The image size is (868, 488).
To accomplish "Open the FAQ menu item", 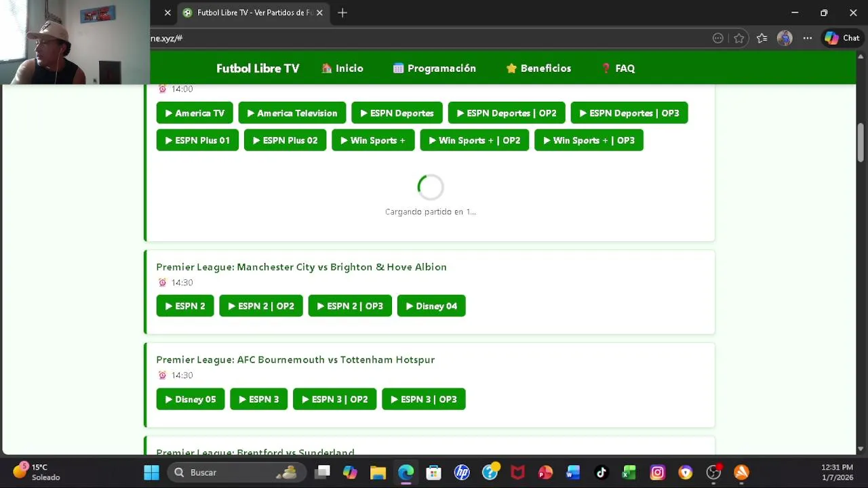I will point(618,68).
